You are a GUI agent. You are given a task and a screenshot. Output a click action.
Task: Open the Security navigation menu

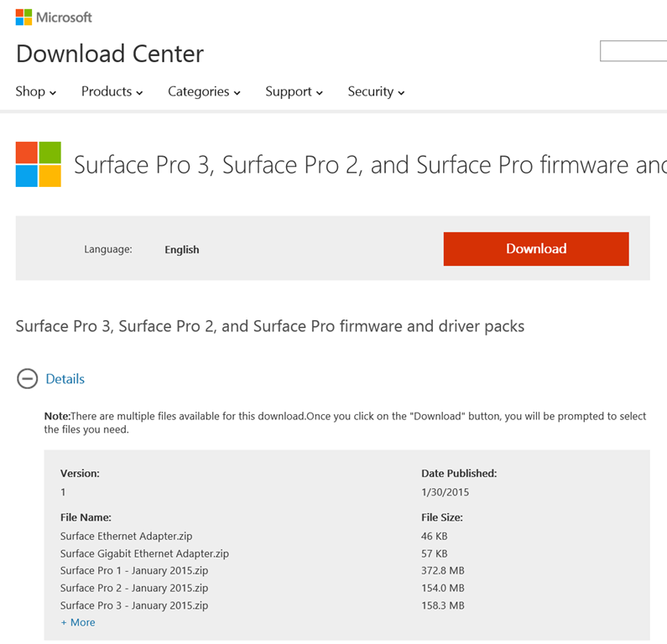coord(376,91)
